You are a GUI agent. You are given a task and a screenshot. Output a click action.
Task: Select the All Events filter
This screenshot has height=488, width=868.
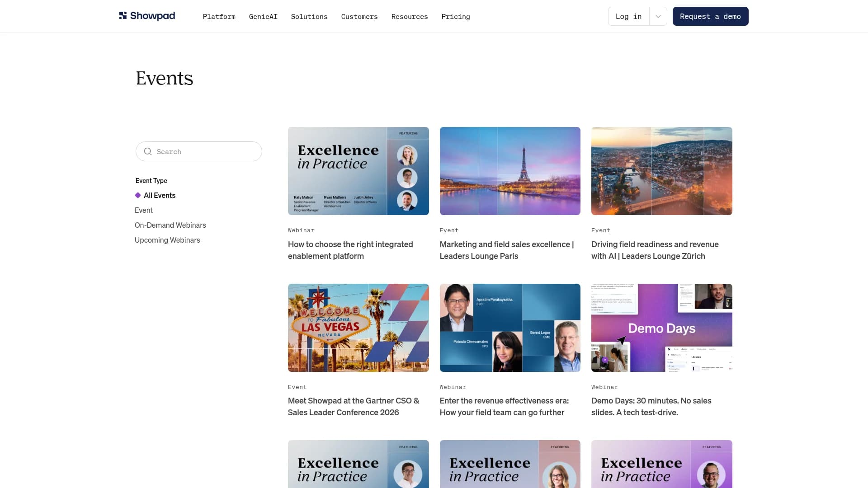coord(159,195)
